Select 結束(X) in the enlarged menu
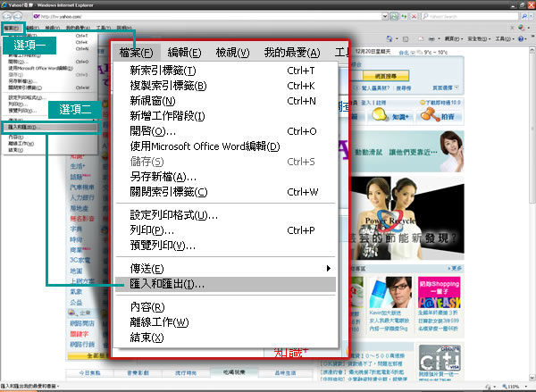Image resolution: width=536 pixels, height=392 pixels. [226, 338]
